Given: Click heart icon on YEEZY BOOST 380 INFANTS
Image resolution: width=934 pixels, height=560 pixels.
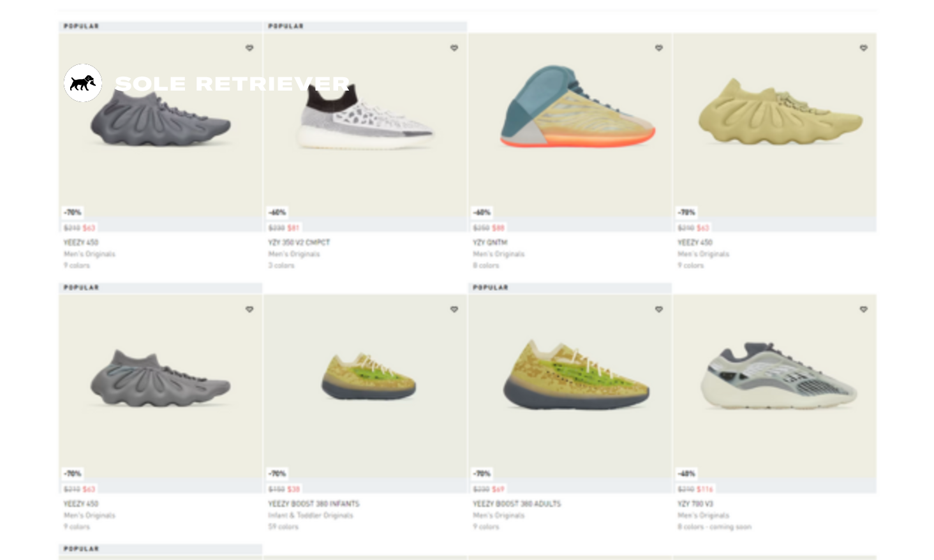Looking at the screenshot, I should 454,309.
